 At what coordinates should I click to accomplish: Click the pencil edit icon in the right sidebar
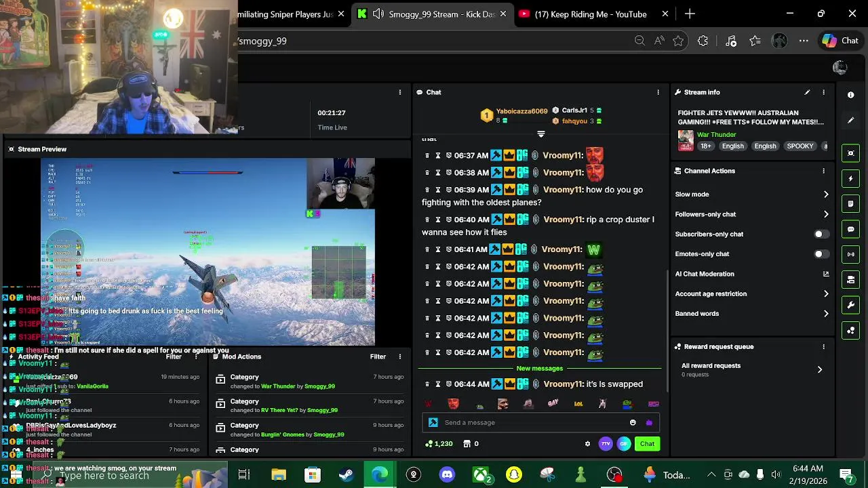click(x=850, y=121)
